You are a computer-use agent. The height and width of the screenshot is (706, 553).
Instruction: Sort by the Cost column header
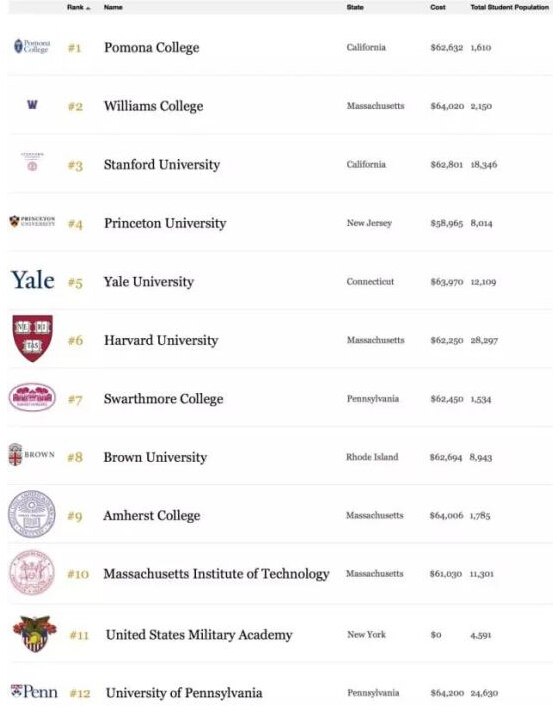[438, 7]
